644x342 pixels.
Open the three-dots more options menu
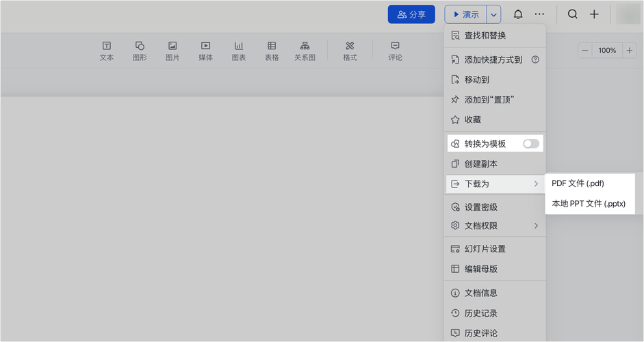click(x=540, y=14)
